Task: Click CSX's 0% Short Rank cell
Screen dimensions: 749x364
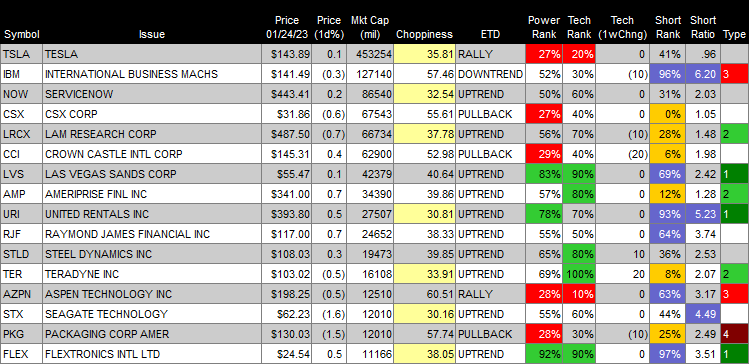Action: pyautogui.click(x=667, y=114)
